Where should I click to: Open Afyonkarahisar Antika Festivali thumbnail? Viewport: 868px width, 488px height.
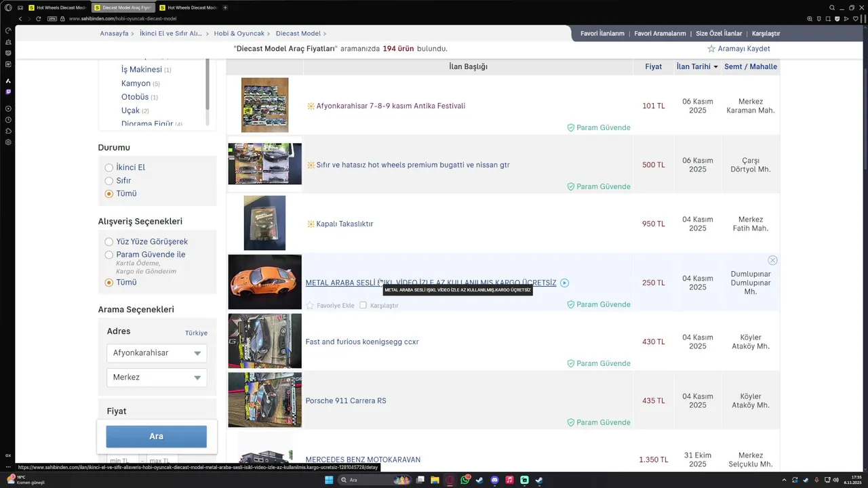(x=264, y=105)
